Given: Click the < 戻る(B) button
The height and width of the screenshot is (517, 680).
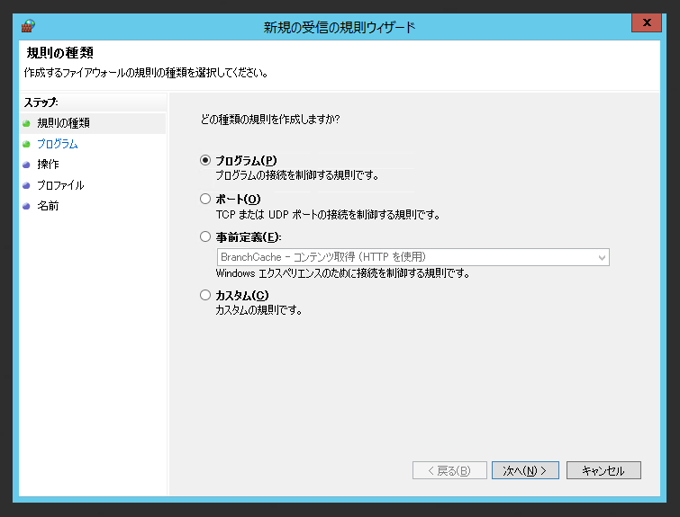Looking at the screenshot, I should [449, 470].
